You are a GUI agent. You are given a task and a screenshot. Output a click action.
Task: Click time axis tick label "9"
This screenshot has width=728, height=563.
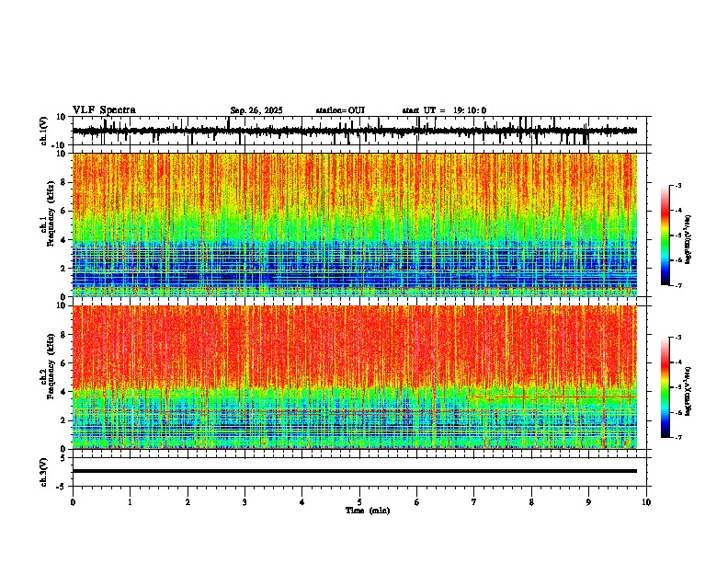(x=588, y=502)
